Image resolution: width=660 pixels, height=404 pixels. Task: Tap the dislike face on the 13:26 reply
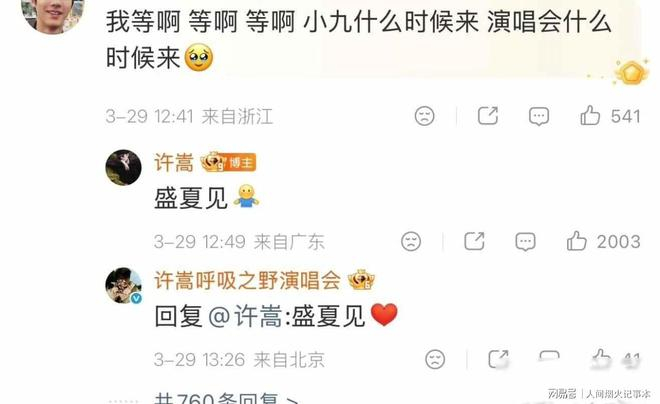tap(435, 359)
